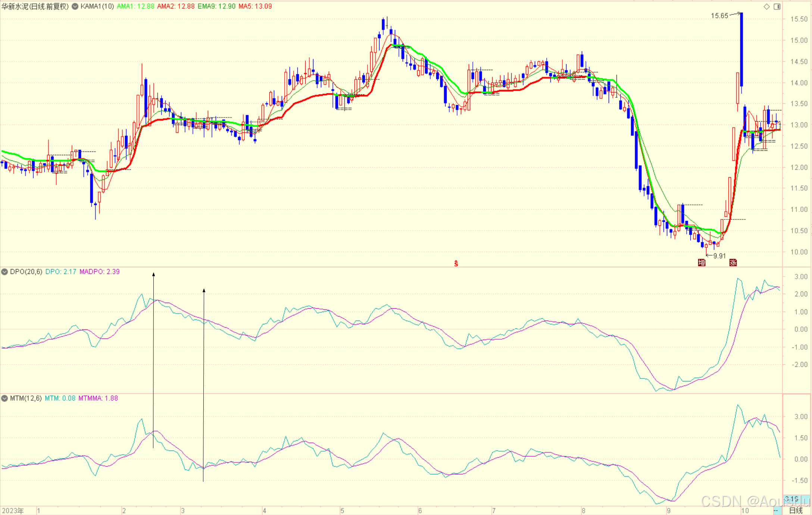Select the MTMMA: 1.88 legend label
Screen dimensions: 812x515
coord(98,398)
